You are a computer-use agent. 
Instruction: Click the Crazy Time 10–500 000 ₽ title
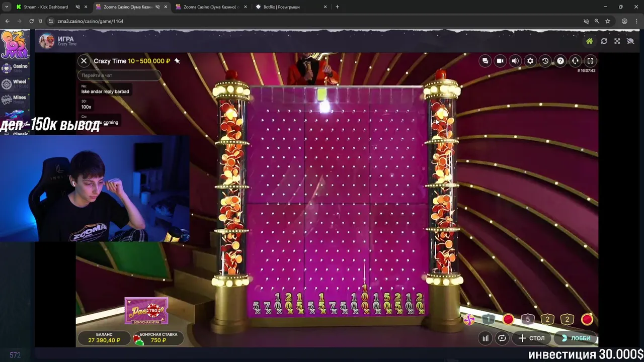tap(132, 61)
